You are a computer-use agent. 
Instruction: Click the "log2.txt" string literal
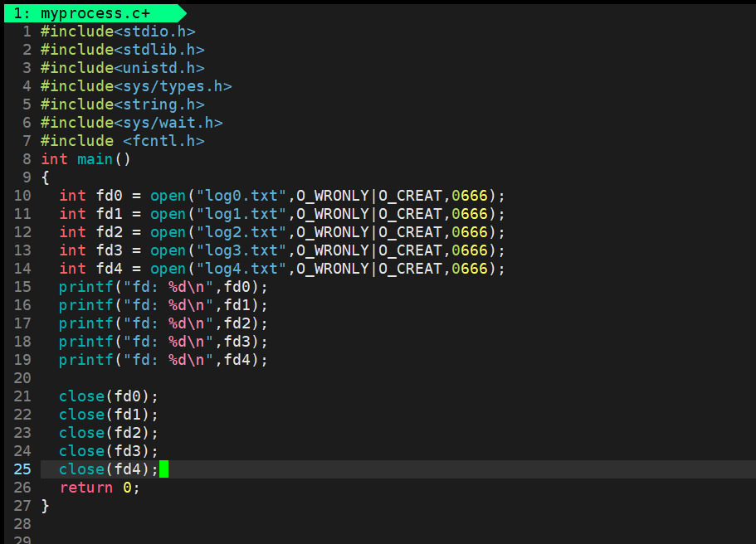pyautogui.click(x=241, y=232)
